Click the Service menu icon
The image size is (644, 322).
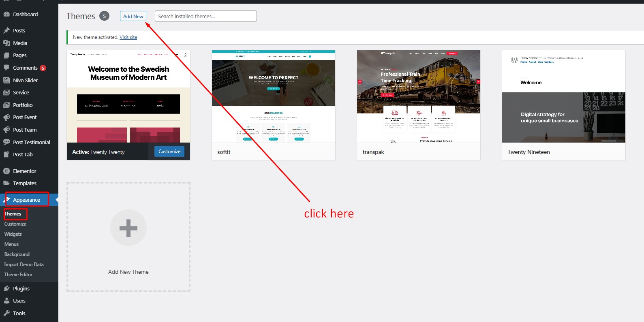6,92
